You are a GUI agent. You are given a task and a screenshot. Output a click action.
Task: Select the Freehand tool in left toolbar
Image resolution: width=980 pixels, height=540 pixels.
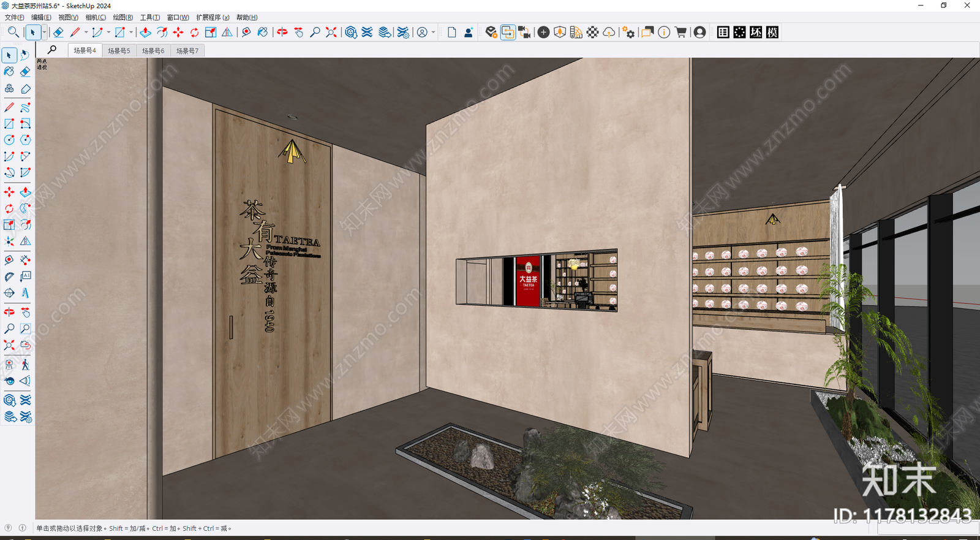[25, 107]
